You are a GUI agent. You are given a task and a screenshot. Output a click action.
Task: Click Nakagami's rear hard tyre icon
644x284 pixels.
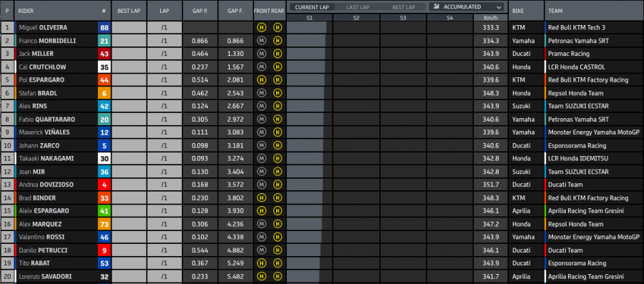coord(277,158)
